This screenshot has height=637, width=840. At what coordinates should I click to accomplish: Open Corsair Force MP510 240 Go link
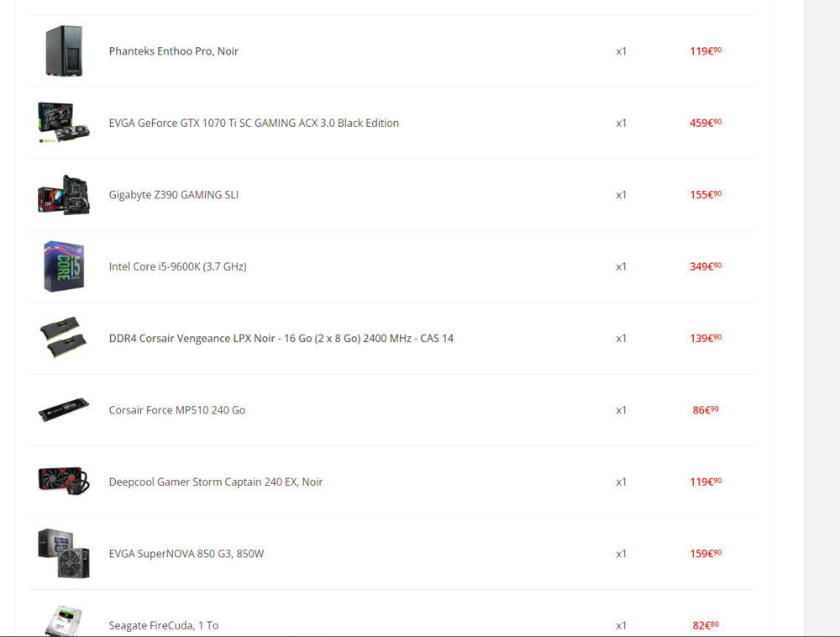(177, 410)
